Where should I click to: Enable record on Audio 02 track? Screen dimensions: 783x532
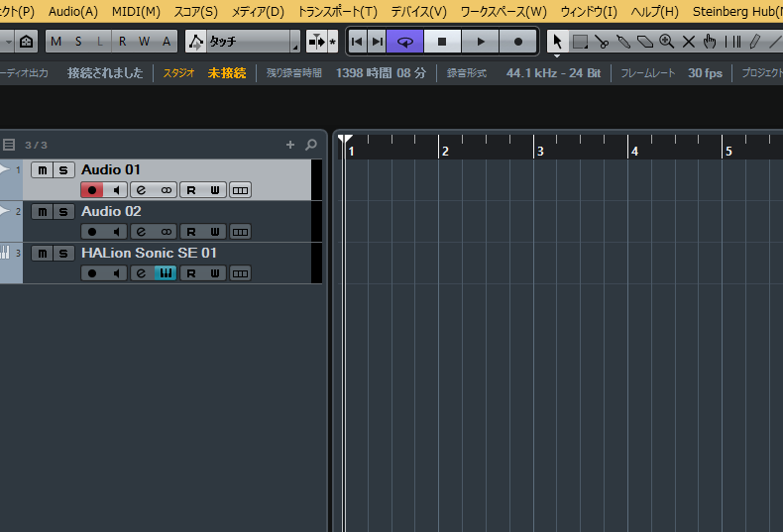coord(92,232)
